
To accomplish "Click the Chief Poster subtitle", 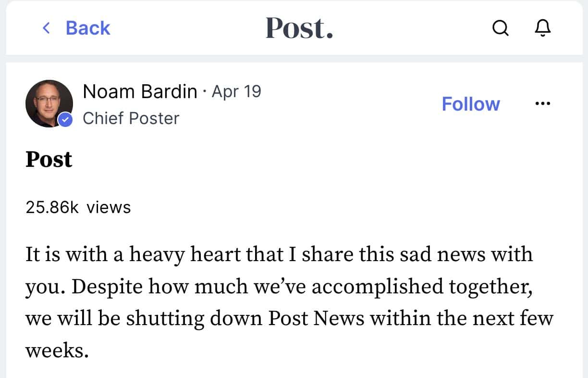I will pos(131,118).
